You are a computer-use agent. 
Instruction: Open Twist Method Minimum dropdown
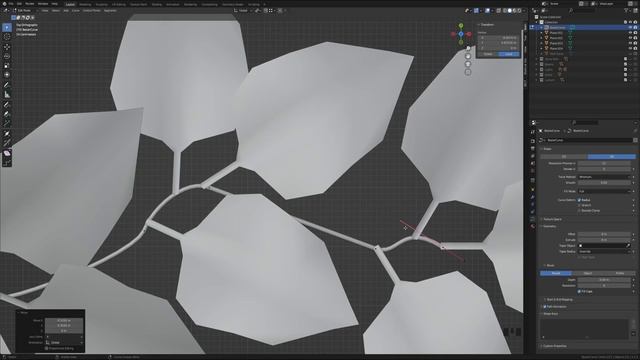pos(604,177)
